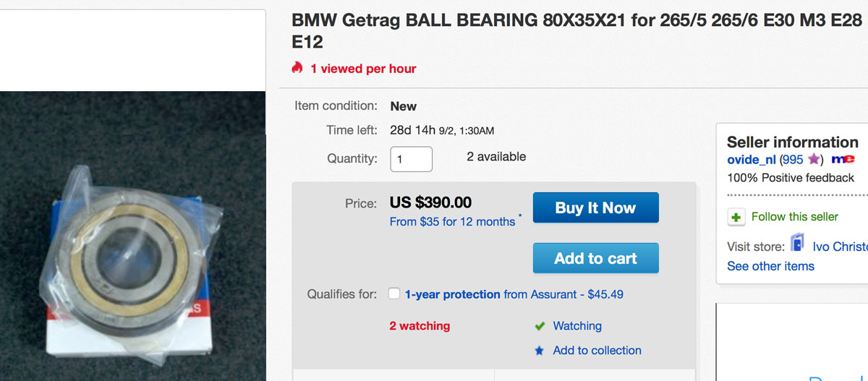Open the 1-year protection plan link
Viewport: 868px width, 381px height.
452,294
